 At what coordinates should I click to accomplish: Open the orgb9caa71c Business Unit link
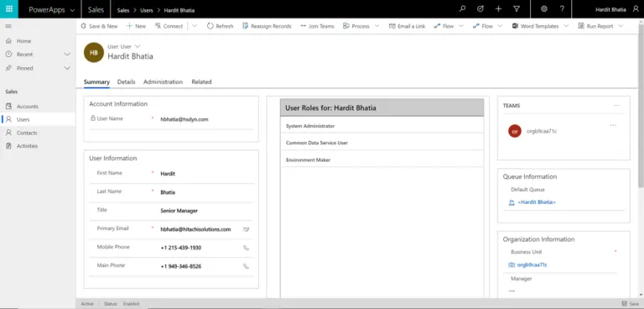pyautogui.click(x=532, y=265)
